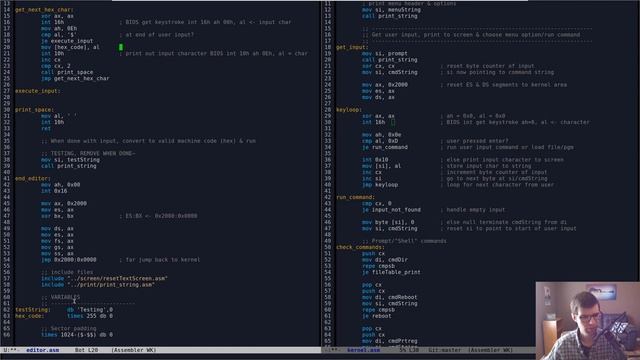Click the execute_input: label
Image resolution: width=640 pixels, height=360 pixels.
(x=38, y=91)
